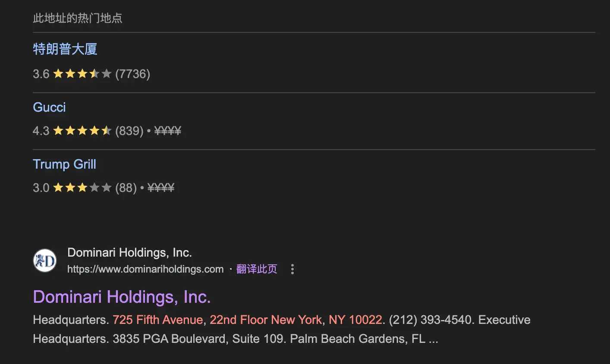
Task: Click 翻译此页 to translate the page
Action: (257, 269)
